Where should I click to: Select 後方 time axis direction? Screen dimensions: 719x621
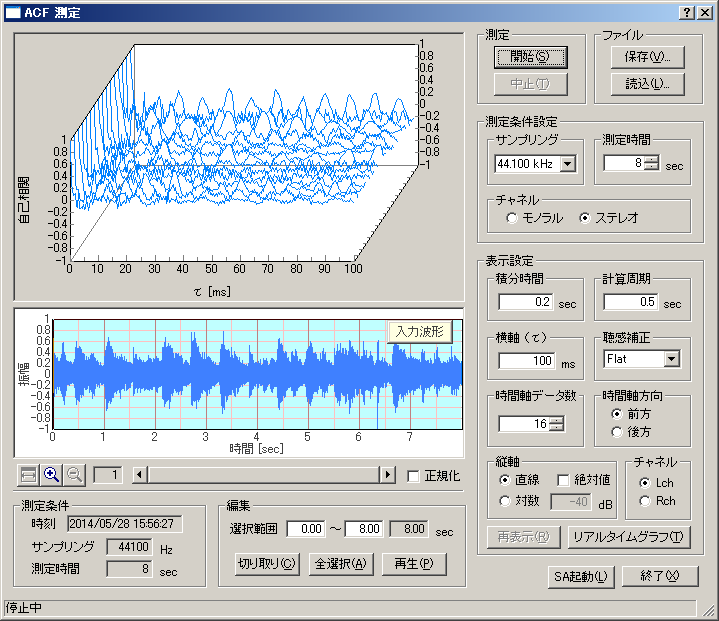[x=617, y=432]
